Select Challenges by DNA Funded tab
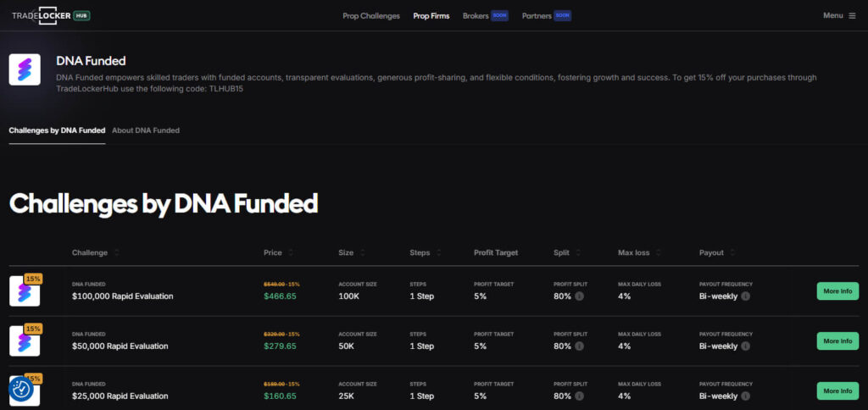Screen dimensions: 868x410 tap(57, 130)
